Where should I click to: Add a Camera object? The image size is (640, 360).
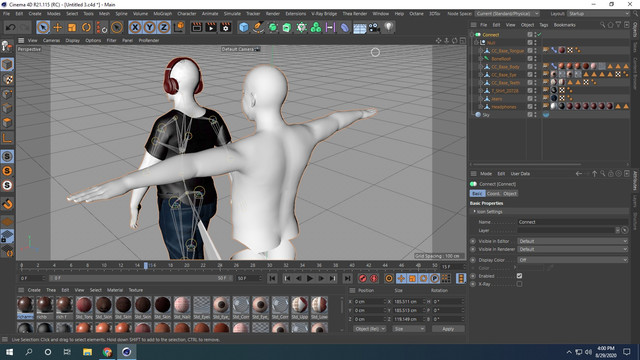click(x=374, y=27)
